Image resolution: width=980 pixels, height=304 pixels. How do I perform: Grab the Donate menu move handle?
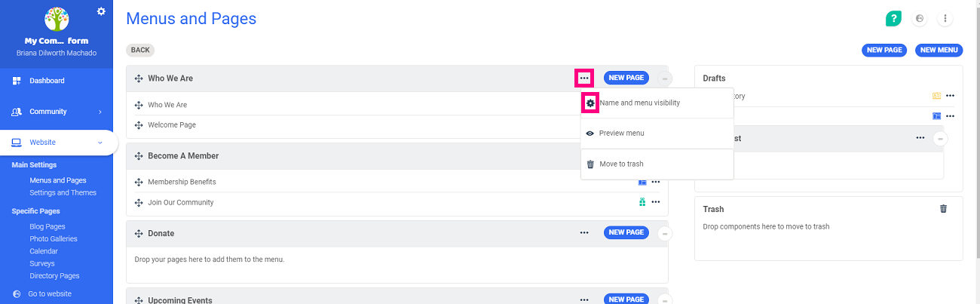tap(139, 234)
